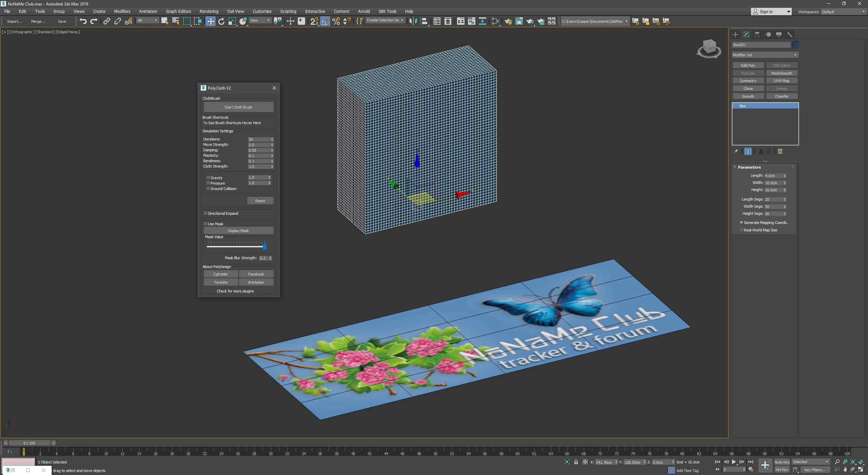Click the Key Filters button

(x=815, y=470)
